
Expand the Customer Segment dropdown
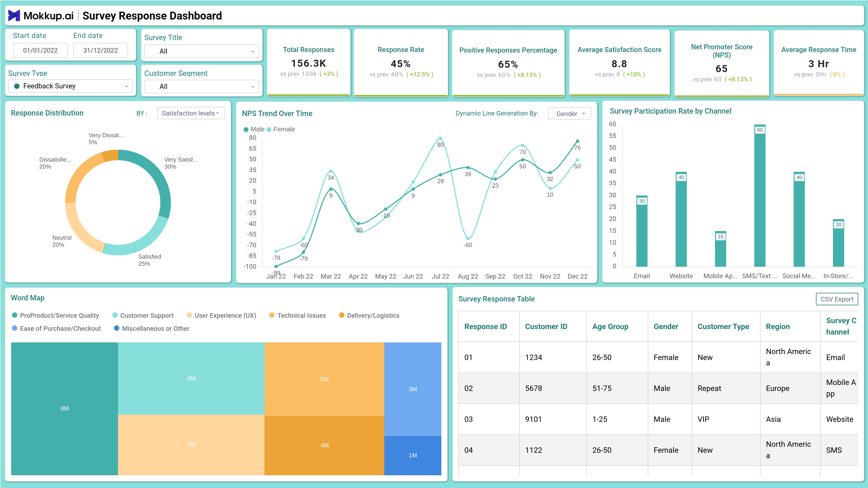pos(202,86)
